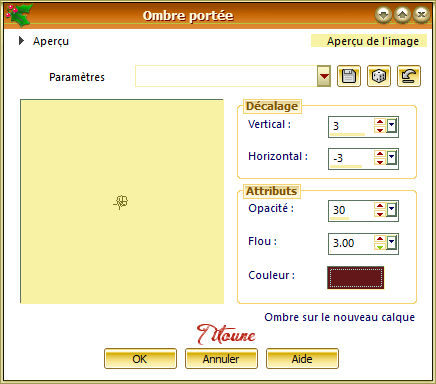The height and width of the screenshot is (384, 436).
Task: Decrease Horizontal offset with down arrow
Action: (x=380, y=162)
